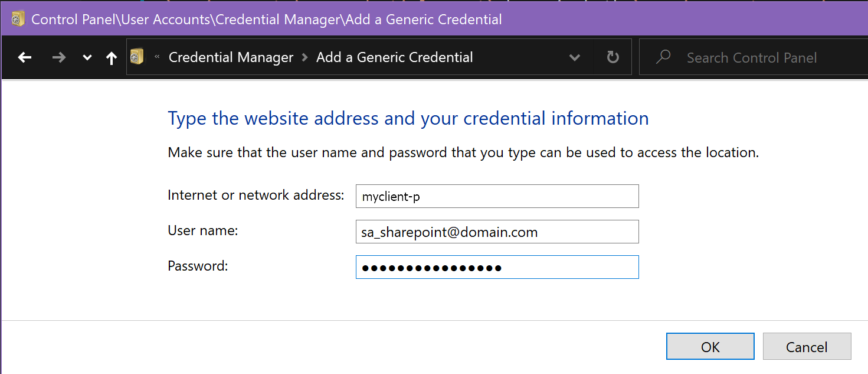The image size is (868, 374).
Task: Click the text 'Make sure that the user name and password'
Action: [307, 152]
